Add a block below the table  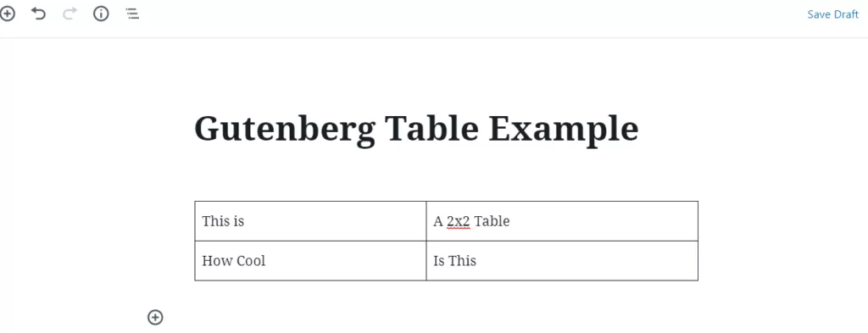tap(155, 317)
